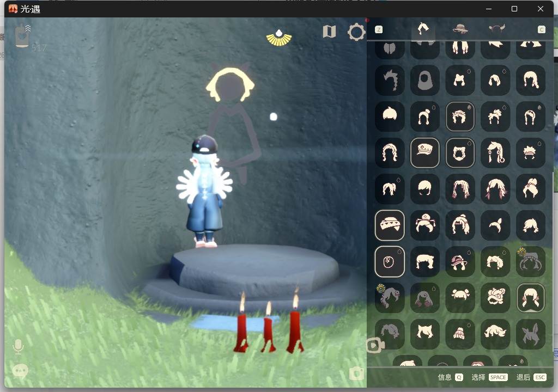Switch to the hat accessories tab
The width and height of the screenshot is (558, 392).
click(x=460, y=29)
